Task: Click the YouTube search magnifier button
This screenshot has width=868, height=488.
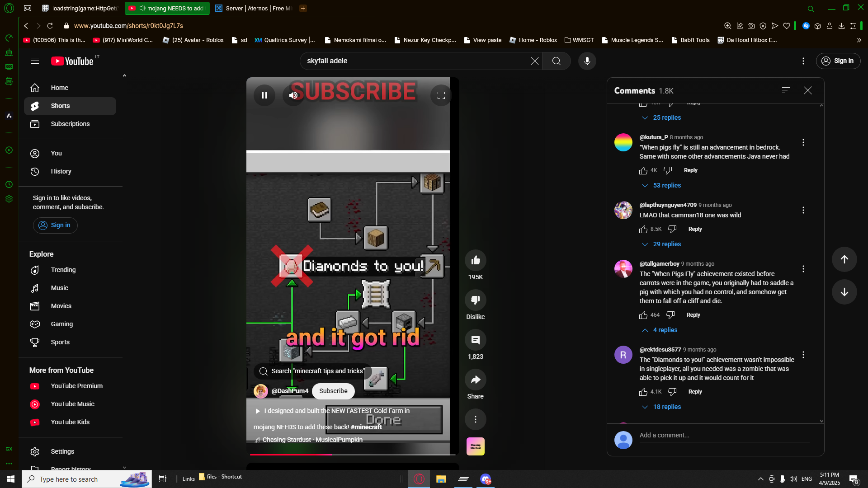Action: coord(557,61)
